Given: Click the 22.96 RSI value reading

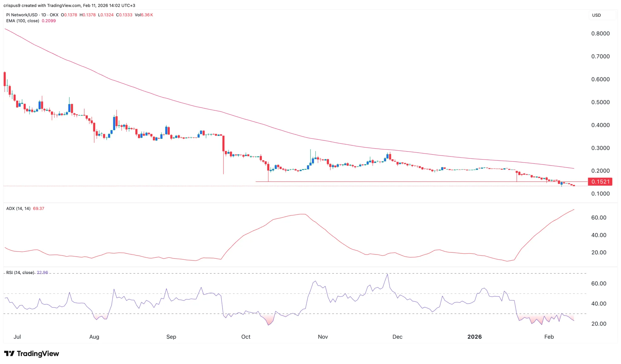Looking at the screenshot, I should [x=42, y=273].
